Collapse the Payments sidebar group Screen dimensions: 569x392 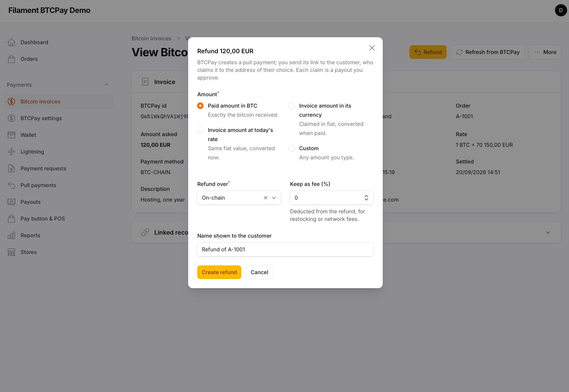106,85
